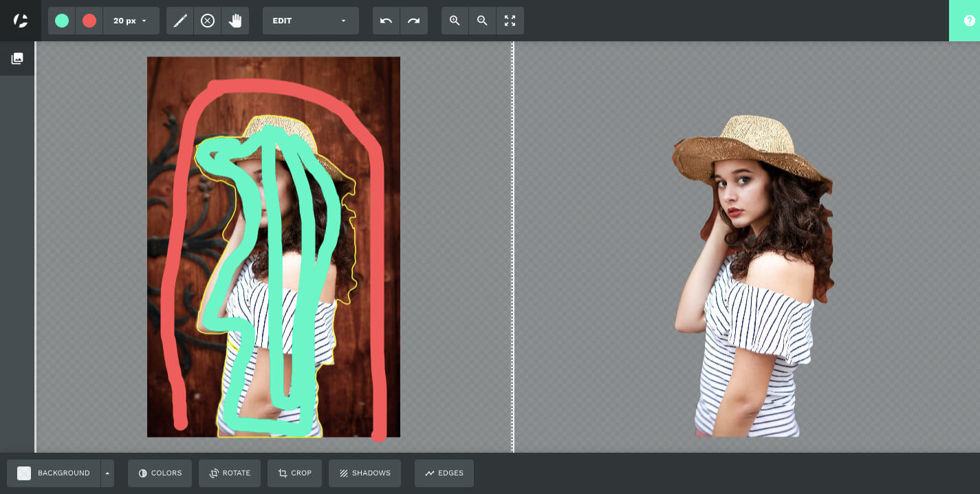980x494 pixels.
Task: Undo the last marker stroke
Action: (386, 21)
